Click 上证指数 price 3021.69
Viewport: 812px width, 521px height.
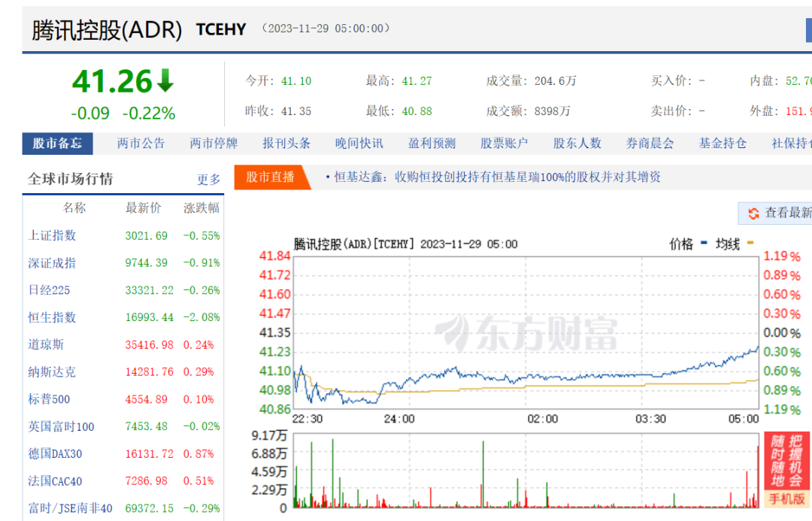(x=147, y=236)
